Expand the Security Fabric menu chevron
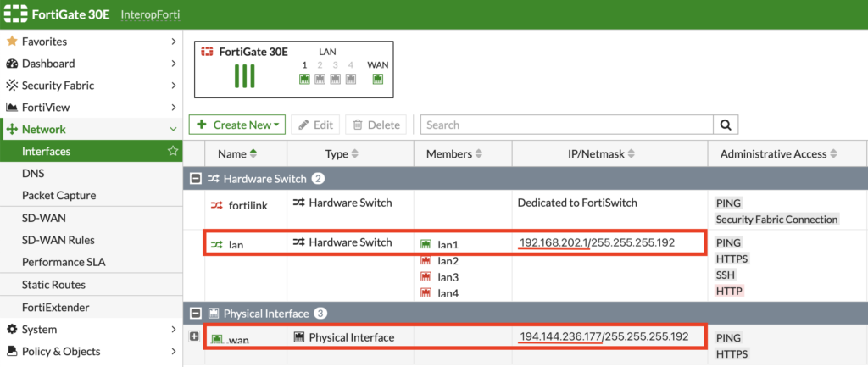The height and width of the screenshot is (367, 868). click(173, 86)
